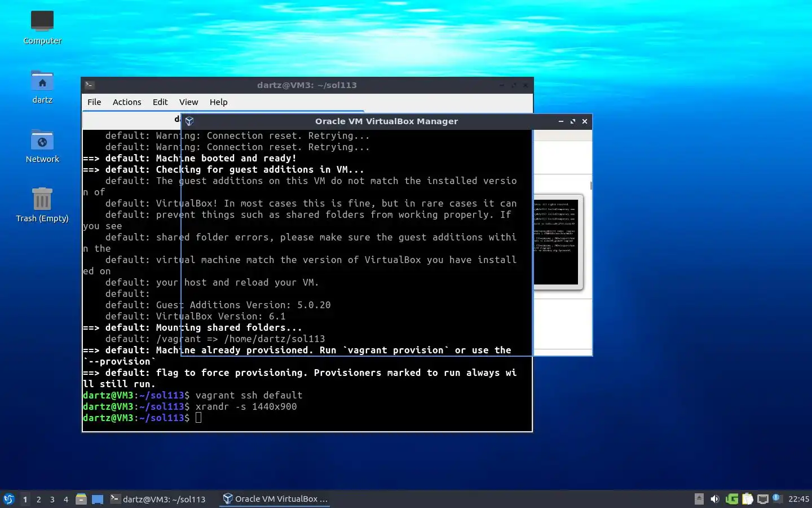The image size is (812, 508).
Task: Switch to workspace 3
Action: point(52,500)
